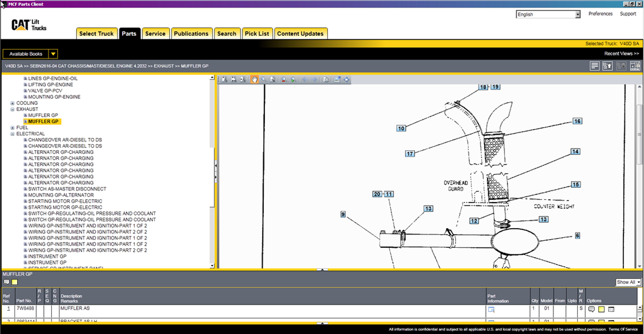
Task: Open the Available Books dropdown
Action: [x=53, y=54]
